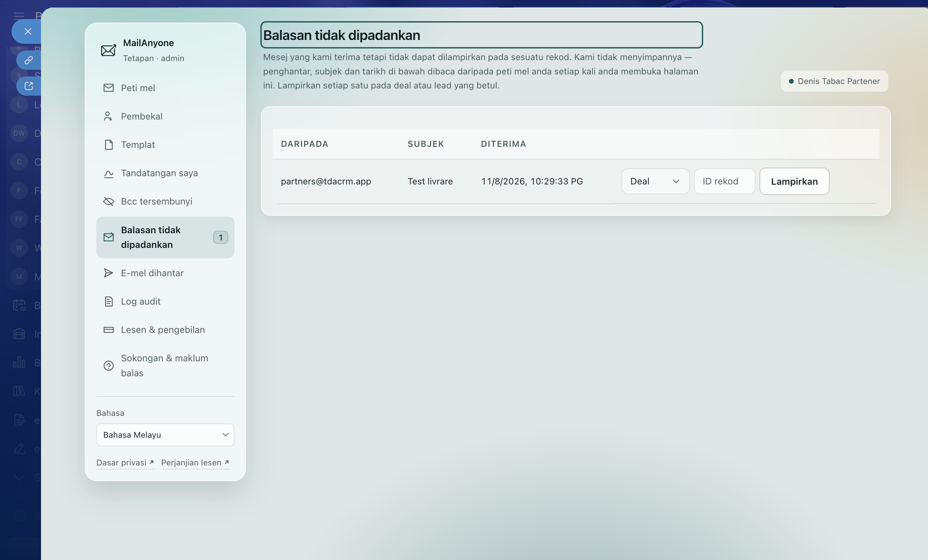Click the MailAnyone envelope logo
Viewport: 928px width, 560px height.
click(108, 50)
